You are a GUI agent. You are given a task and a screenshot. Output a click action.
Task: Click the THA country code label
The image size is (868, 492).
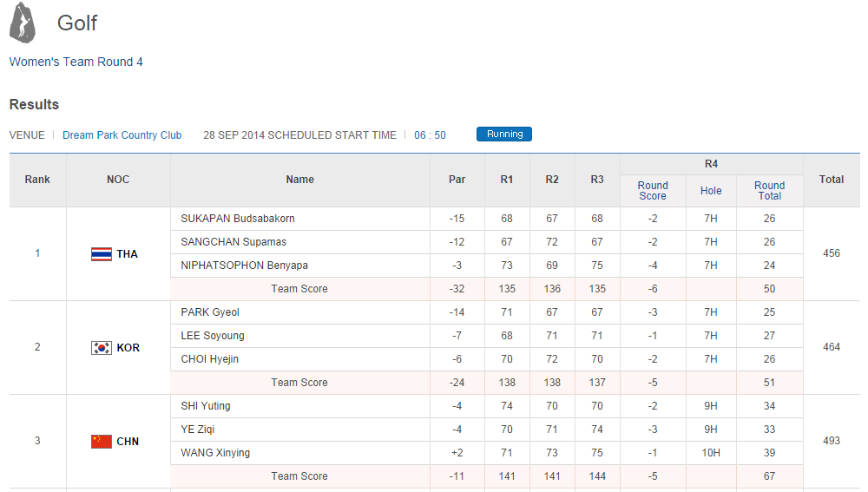coord(128,254)
